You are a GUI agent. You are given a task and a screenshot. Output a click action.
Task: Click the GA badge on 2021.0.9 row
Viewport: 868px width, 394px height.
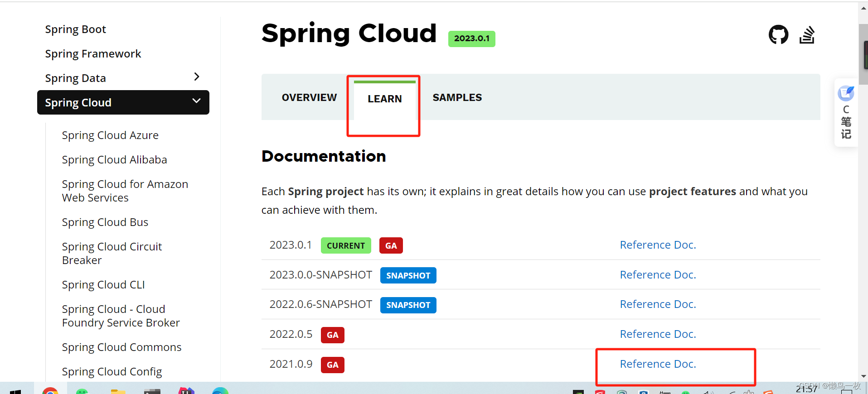pyautogui.click(x=332, y=365)
